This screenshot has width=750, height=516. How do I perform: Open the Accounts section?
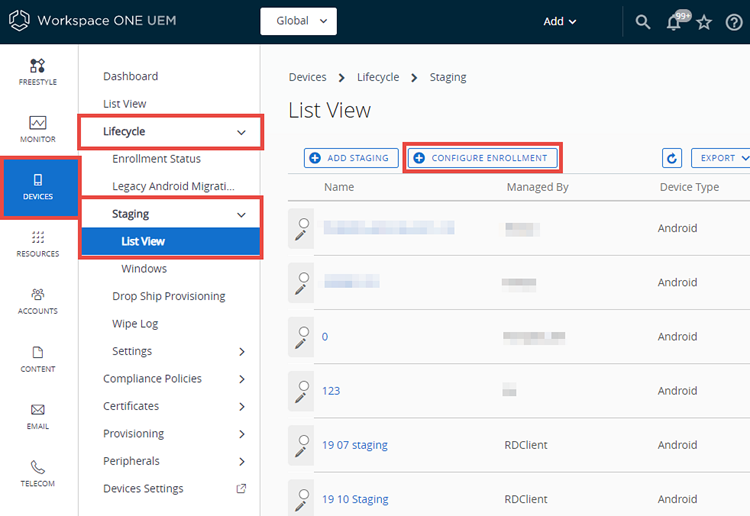pyautogui.click(x=37, y=301)
